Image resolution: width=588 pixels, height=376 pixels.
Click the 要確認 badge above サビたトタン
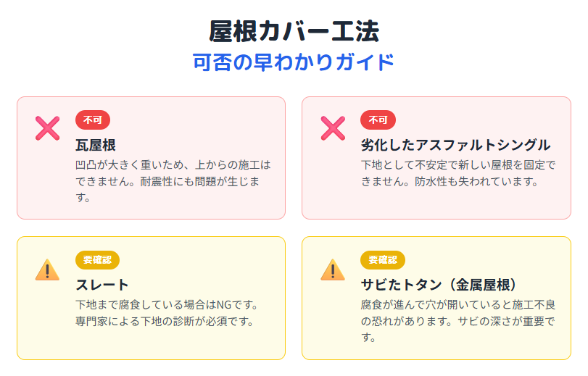click(383, 260)
